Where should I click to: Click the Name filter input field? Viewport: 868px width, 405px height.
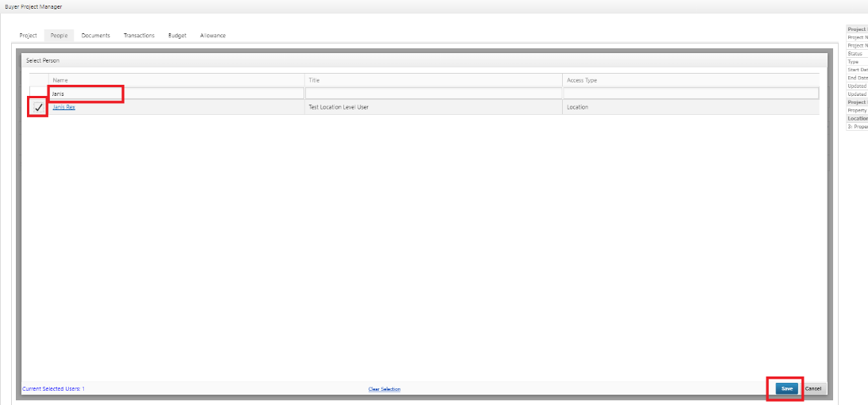176,94
